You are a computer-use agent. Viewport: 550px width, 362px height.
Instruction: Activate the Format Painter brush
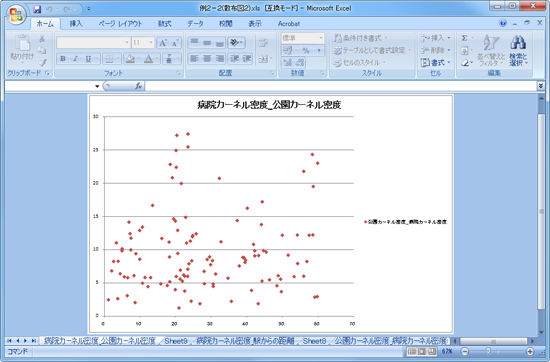(42, 62)
